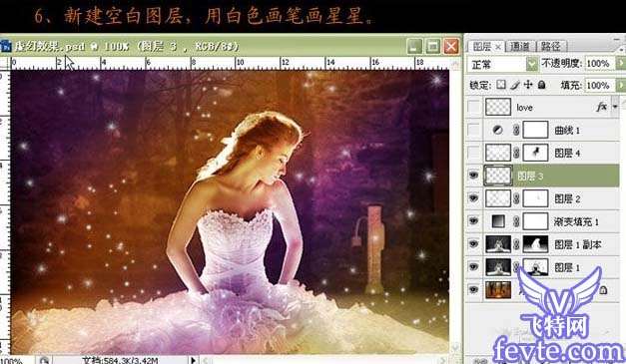
Task: Click the mask link icon on 渐变填充 1
Action: (x=516, y=221)
